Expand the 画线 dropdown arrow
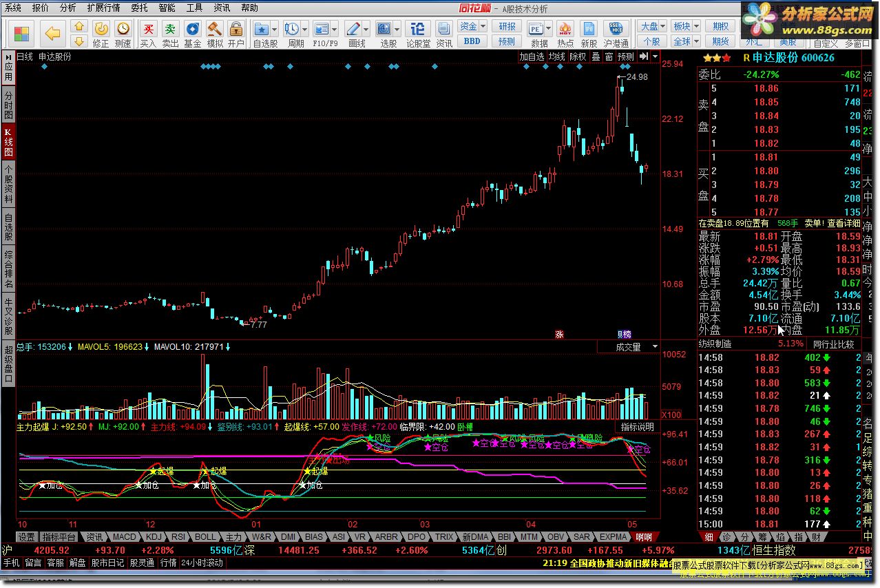This screenshot has width=880, height=588. tap(366, 29)
